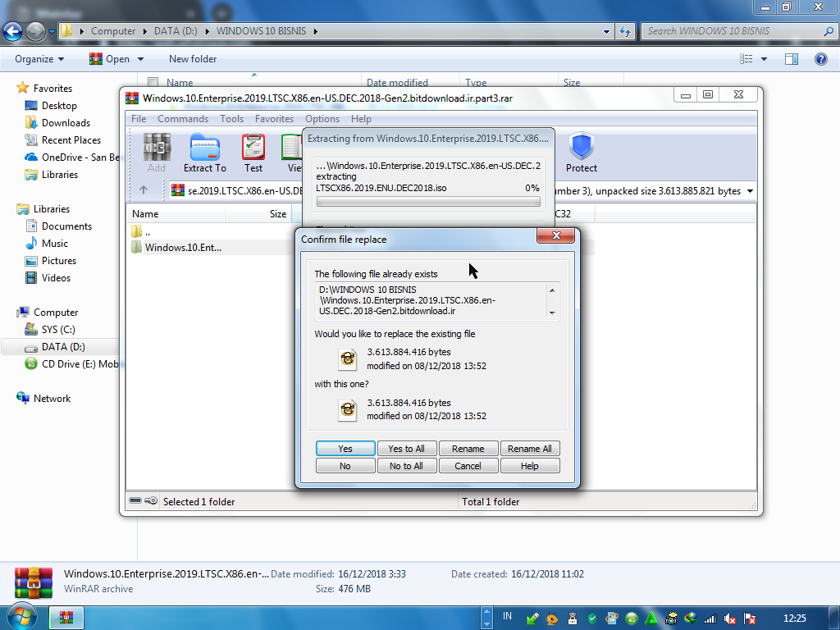Screen dimensions: 840x630
Task: Click the Protect shield icon in WinRAR
Action: tap(582, 153)
